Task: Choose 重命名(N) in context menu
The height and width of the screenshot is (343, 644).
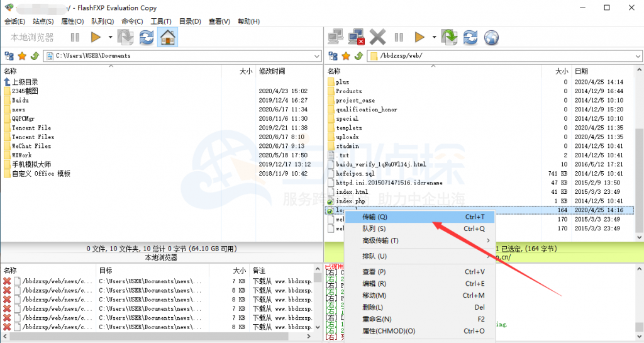Action: 419,319
